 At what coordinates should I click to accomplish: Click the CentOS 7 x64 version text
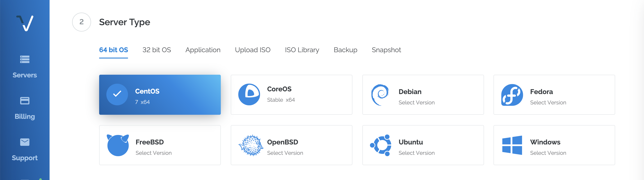point(142,102)
